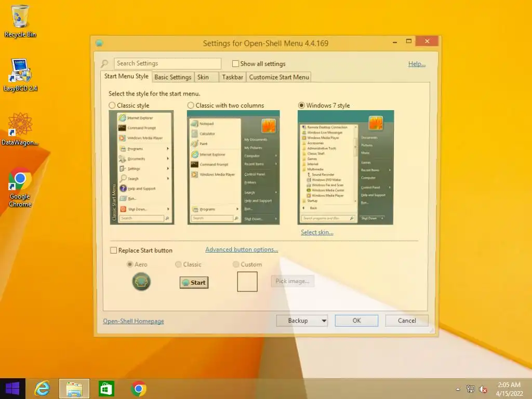
Task: Choose the Custom button radio option
Action: point(236,264)
